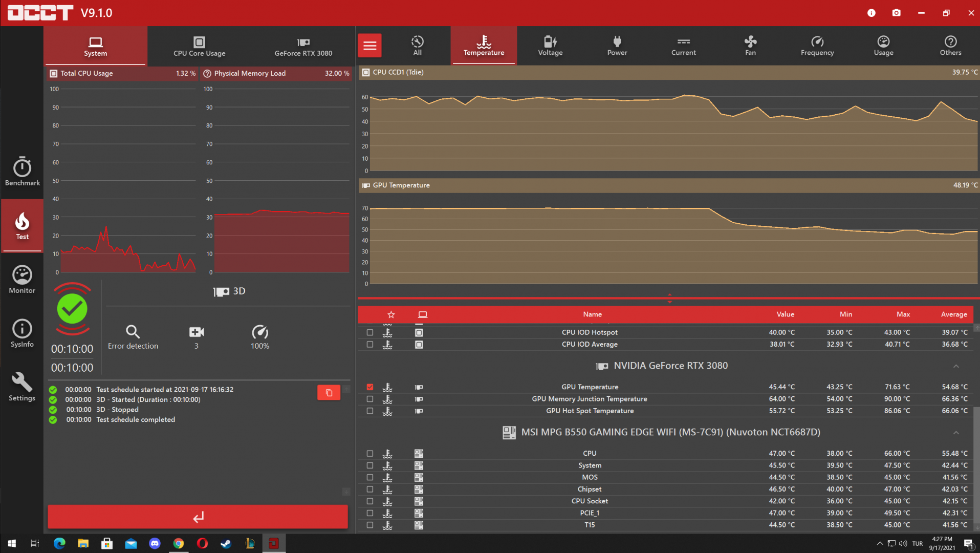Open Discord from the taskbar
The image size is (980, 553).
pyautogui.click(x=155, y=543)
